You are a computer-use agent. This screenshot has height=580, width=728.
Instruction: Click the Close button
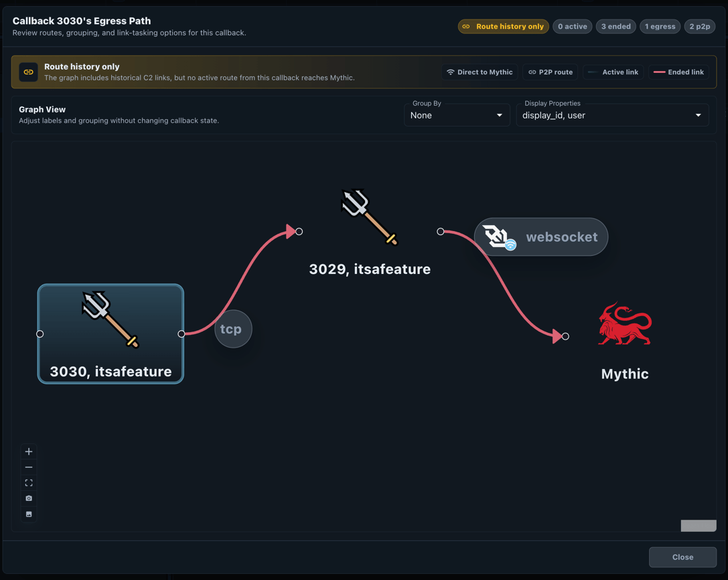(682, 557)
